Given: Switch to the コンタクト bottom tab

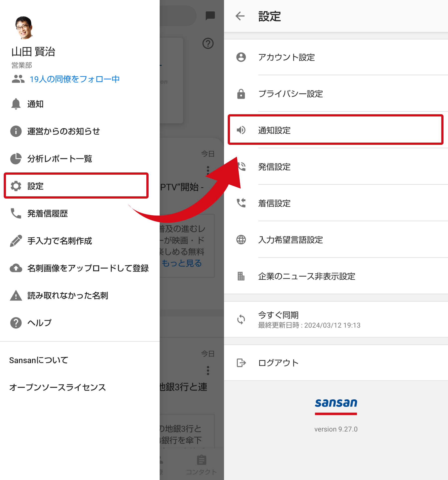Looking at the screenshot, I should [x=202, y=465].
